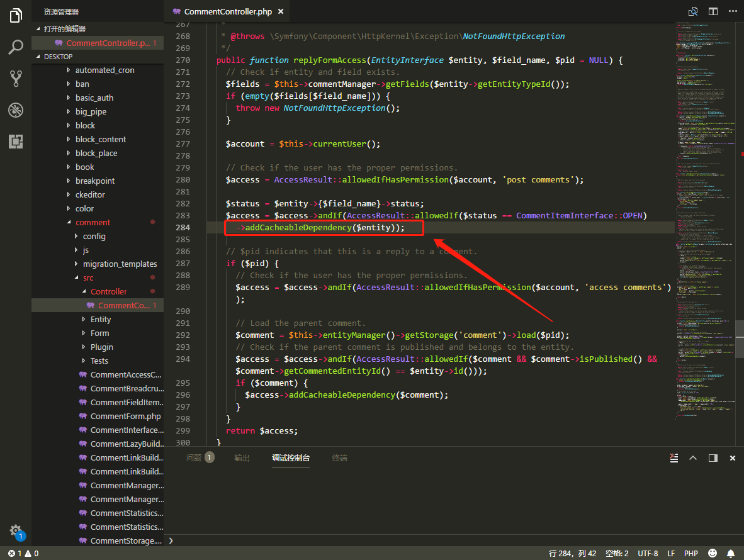Open the Source Control view
Image resolution: width=744 pixels, height=560 pixels.
coord(16,78)
